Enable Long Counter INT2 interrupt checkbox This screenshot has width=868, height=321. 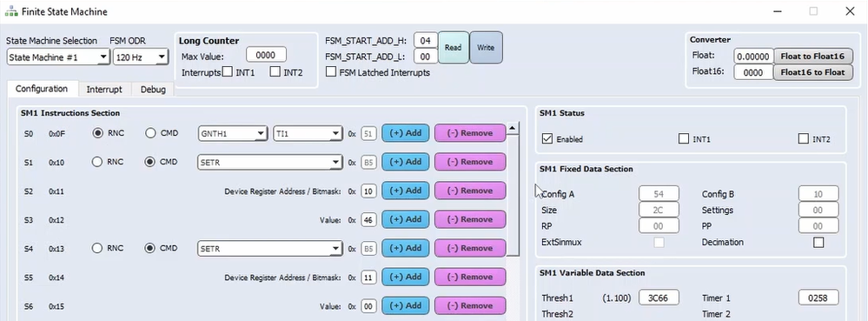point(275,71)
